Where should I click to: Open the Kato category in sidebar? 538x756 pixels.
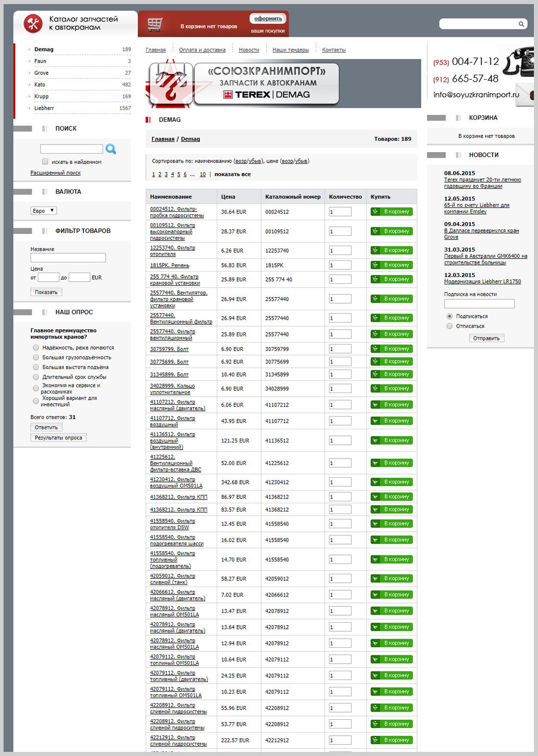point(40,85)
